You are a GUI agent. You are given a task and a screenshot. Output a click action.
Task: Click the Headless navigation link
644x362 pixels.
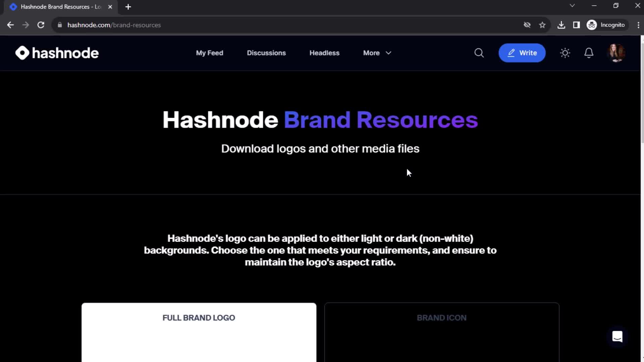point(324,53)
